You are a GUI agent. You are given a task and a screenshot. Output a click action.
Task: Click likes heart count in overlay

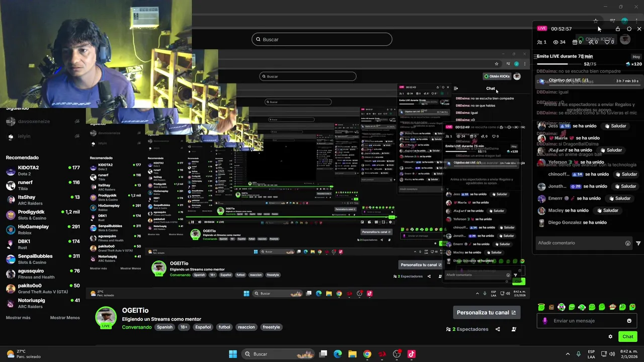point(608,42)
